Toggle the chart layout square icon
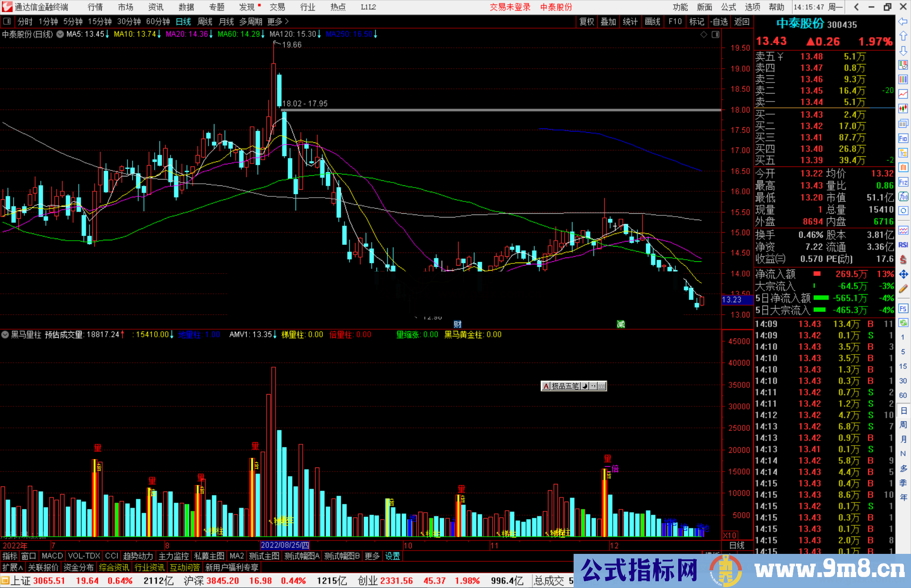The height and width of the screenshot is (588, 911). click(x=715, y=35)
